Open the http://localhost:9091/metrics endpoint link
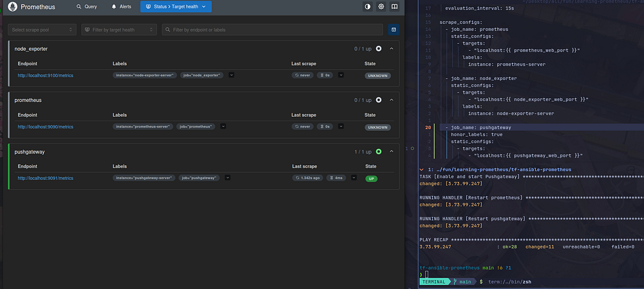The height and width of the screenshot is (289, 644). point(45,178)
